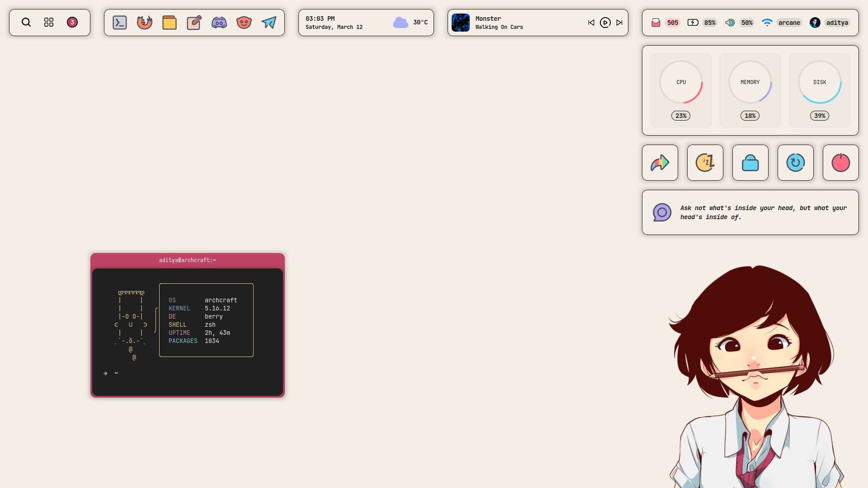The height and width of the screenshot is (488, 868).
Task: Click the sleep suspend moon button
Action: pos(705,163)
